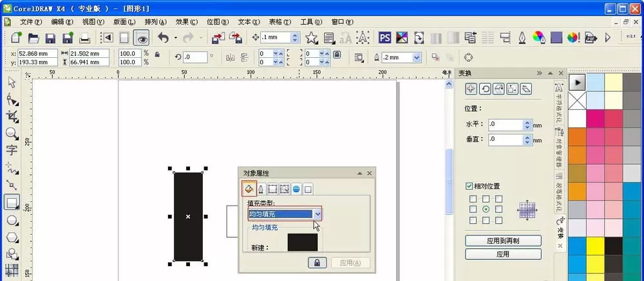Image resolution: width=644 pixels, height=281 pixels.
Task: Select the Shape edit tool
Action: click(x=12, y=99)
